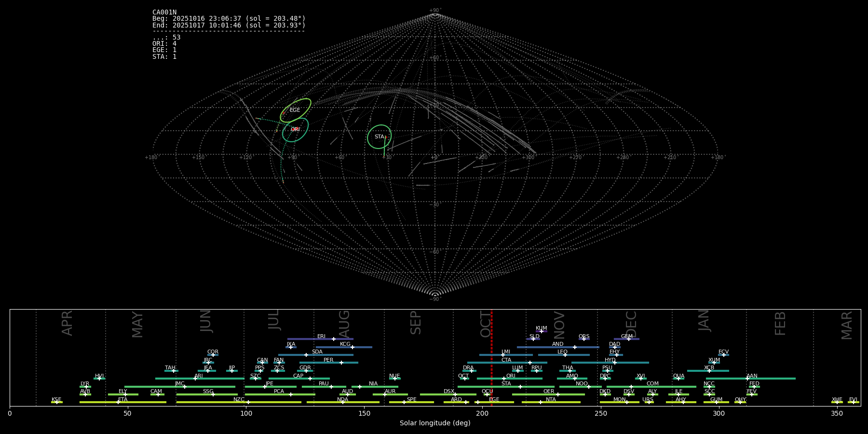
Task: Click the SPE shower label in the timeline
Action: tap(412, 400)
